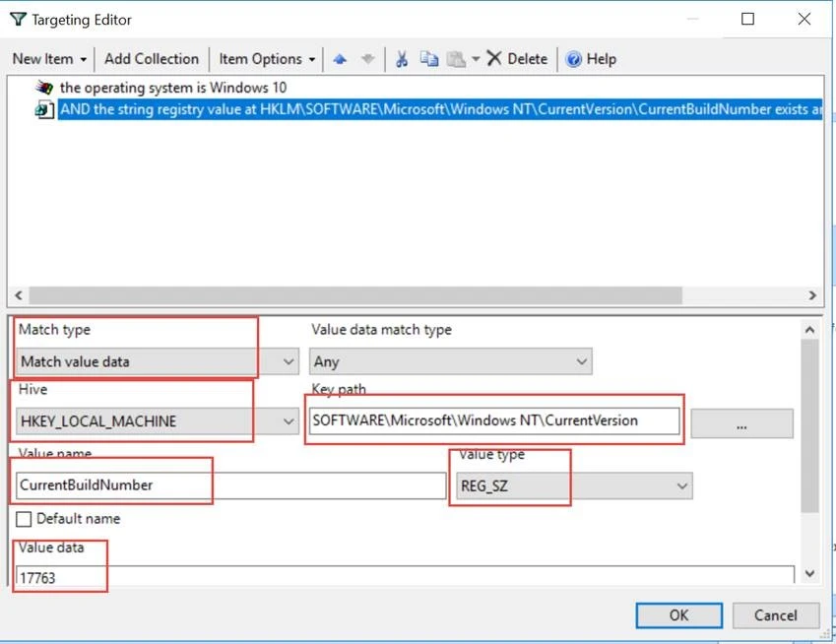Enable the Default name checkbox

(x=25, y=519)
